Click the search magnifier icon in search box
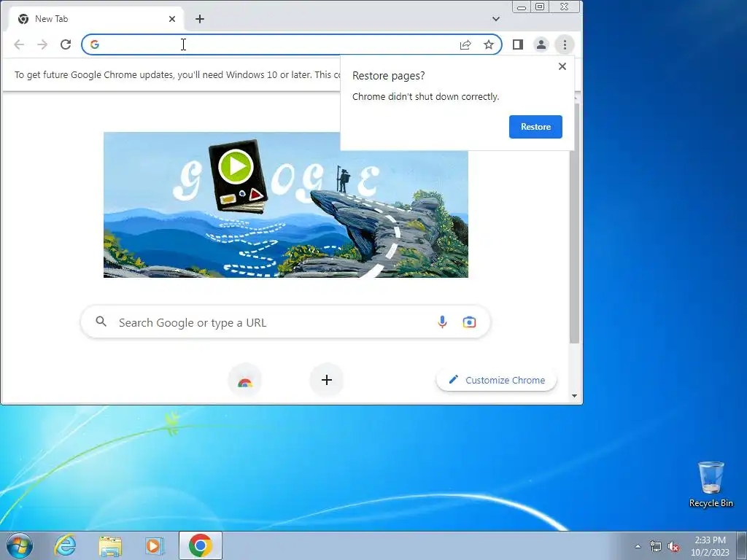 click(101, 322)
